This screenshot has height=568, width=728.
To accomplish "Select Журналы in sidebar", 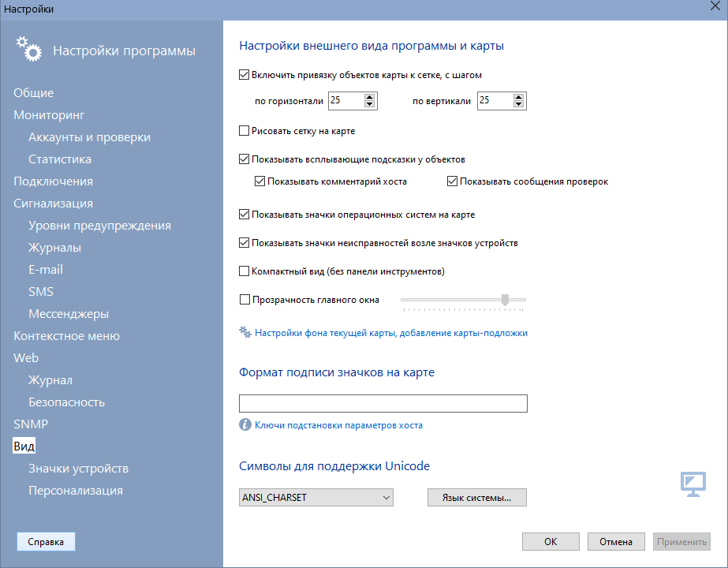I will pos(54,248).
